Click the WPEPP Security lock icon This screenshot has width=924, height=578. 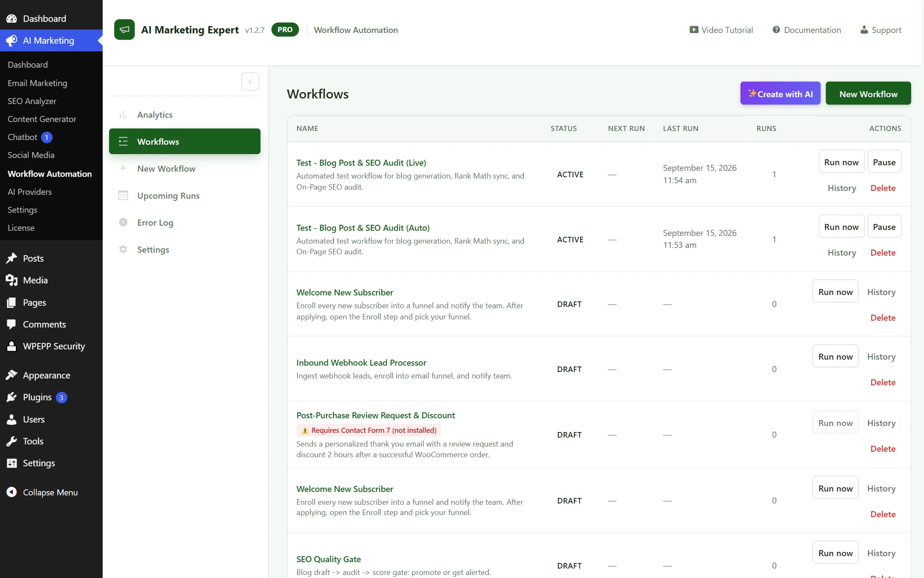click(x=12, y=346)
